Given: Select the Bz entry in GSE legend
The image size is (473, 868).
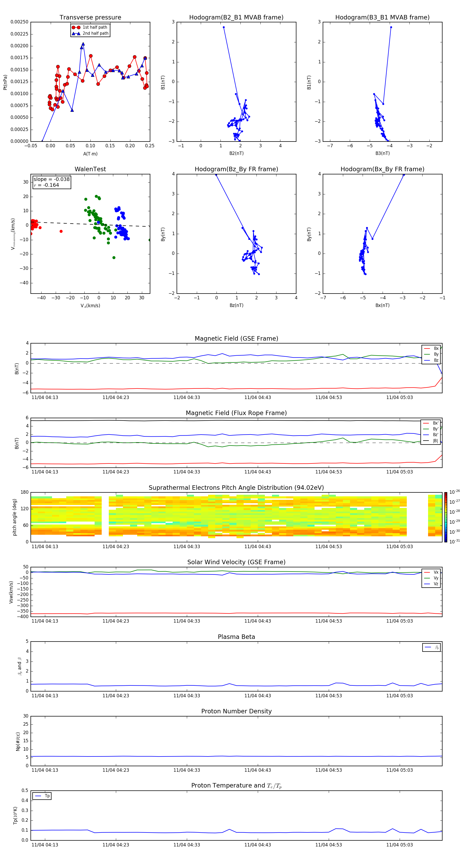Looking at the screenshot, I should point(431,360).
